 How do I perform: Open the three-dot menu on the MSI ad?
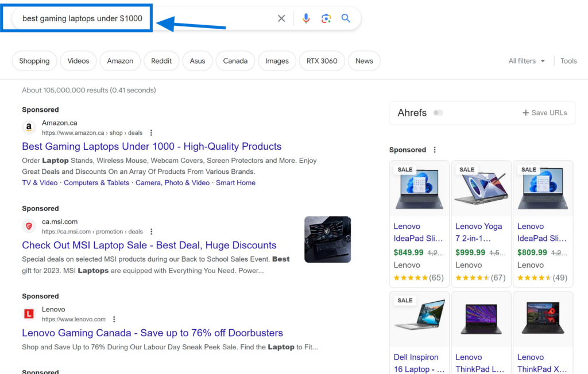point(150,231)
